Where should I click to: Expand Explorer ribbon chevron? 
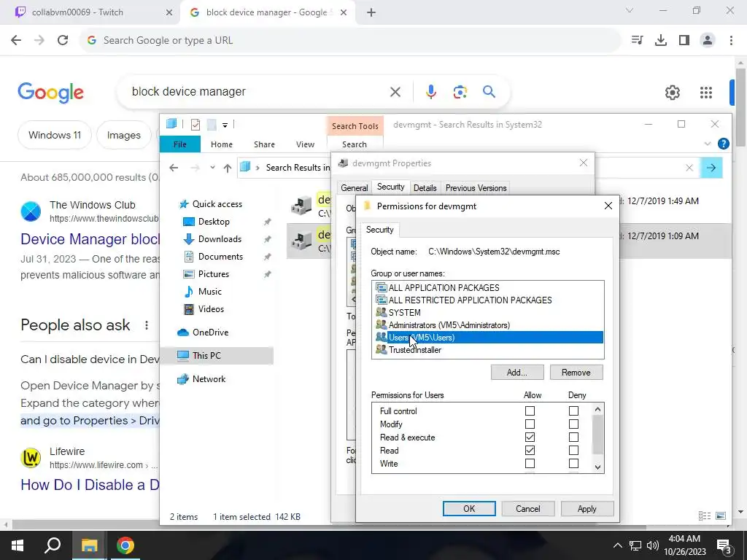point(708,144)
